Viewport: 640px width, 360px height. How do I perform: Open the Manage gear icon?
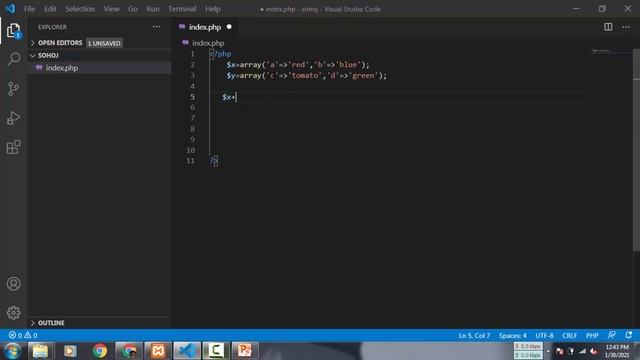[x=13, y=313]
